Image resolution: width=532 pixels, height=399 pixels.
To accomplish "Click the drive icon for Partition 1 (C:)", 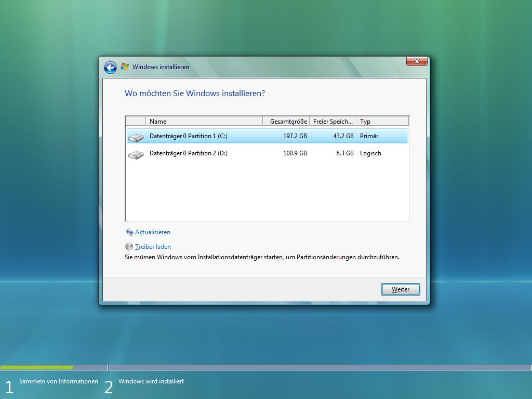I will (x=136, y=137).
